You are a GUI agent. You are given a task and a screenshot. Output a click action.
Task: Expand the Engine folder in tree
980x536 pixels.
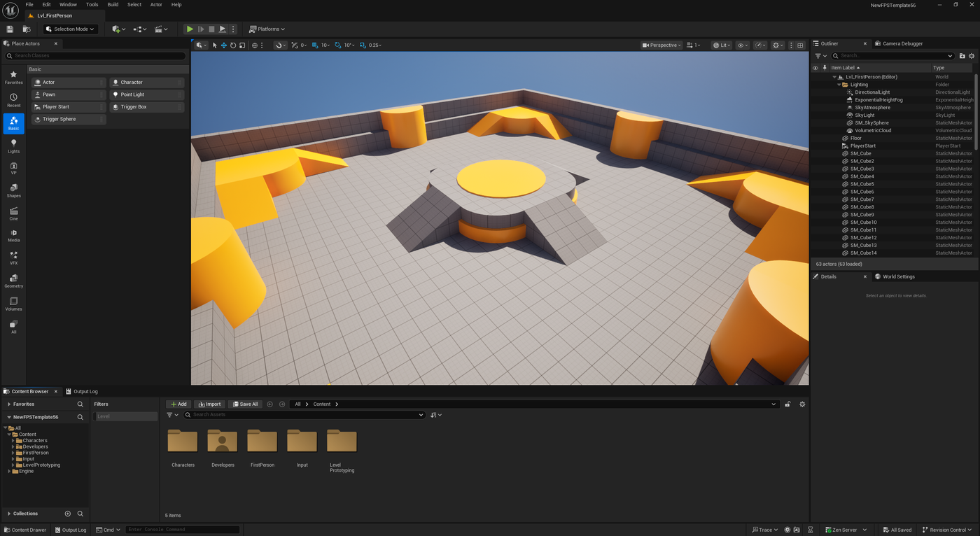tap(8, 472)
